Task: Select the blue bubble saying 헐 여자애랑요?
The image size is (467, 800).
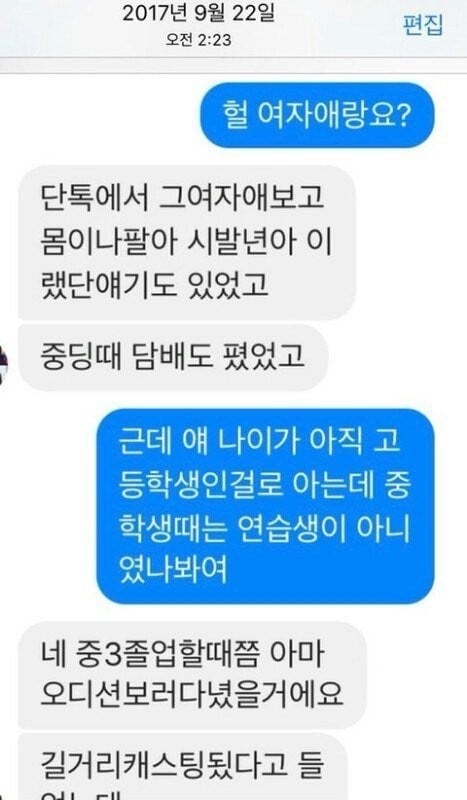Action: point(317,115)
